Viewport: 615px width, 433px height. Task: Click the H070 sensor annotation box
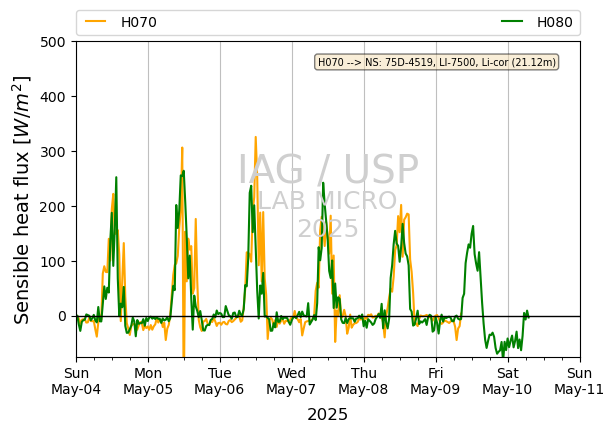[x=437, y=62]
